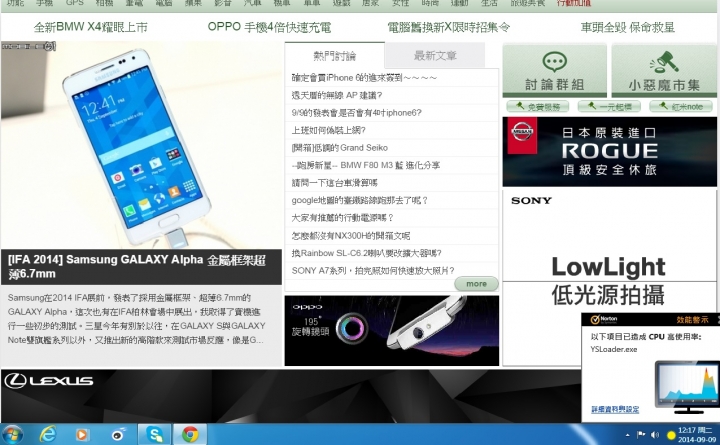The height and width of the screenshot is (445, 720).
Task: Open thread BMW F80 M3 藍 進化分享
Action: click(x=366, y=165)
